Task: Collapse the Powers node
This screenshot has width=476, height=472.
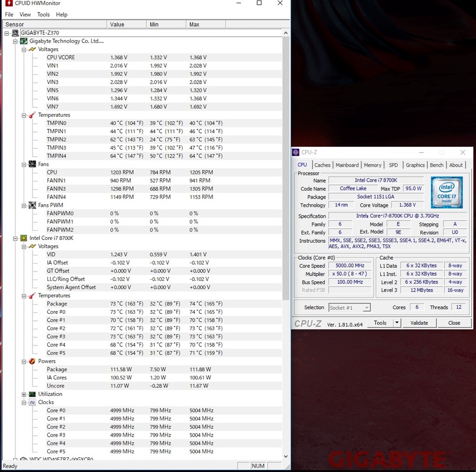Action: [x=24, y=361]
